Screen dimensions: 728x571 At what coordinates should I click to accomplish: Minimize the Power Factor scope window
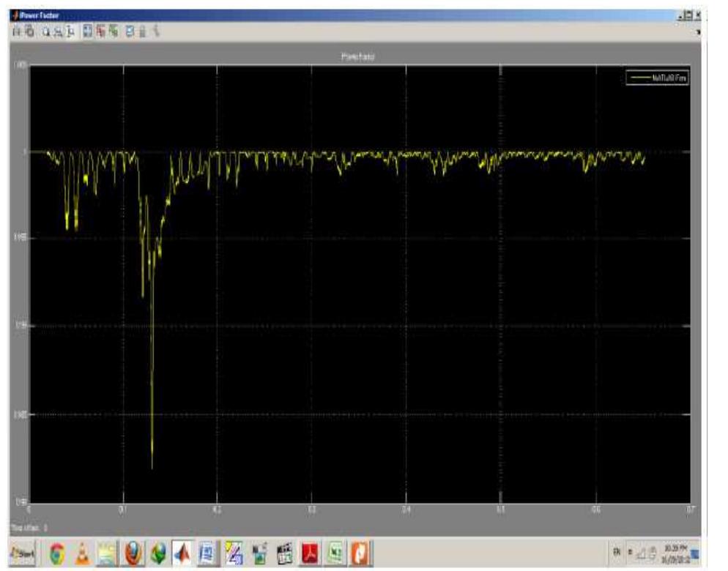680,15
